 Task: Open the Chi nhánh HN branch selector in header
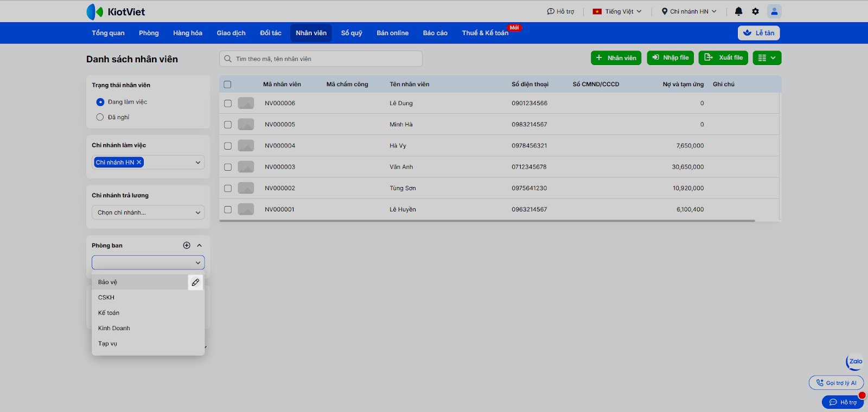coord(689,11)
